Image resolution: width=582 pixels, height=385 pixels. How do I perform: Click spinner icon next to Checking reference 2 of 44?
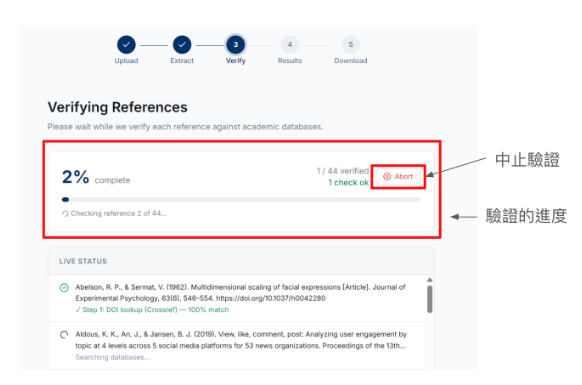pos(65,213)
